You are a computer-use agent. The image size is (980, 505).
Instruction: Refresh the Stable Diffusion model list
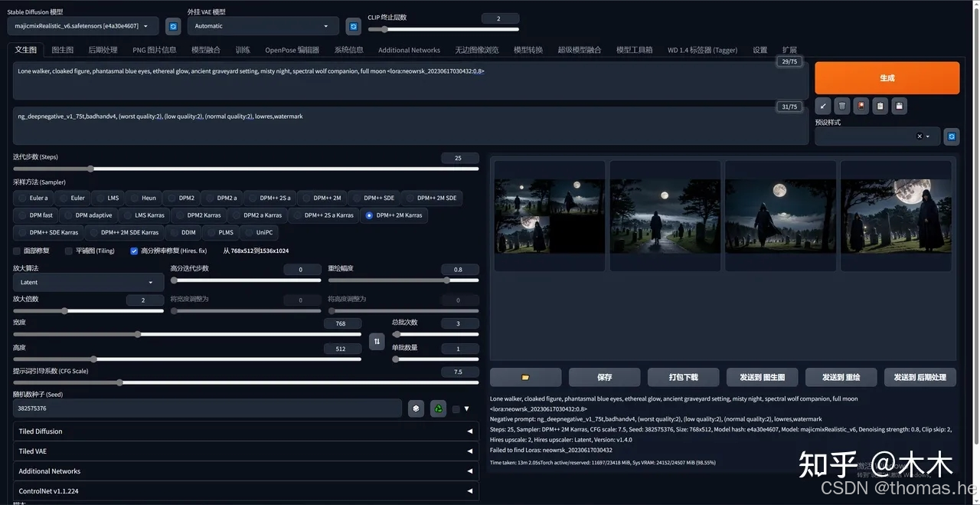[174, 26]
